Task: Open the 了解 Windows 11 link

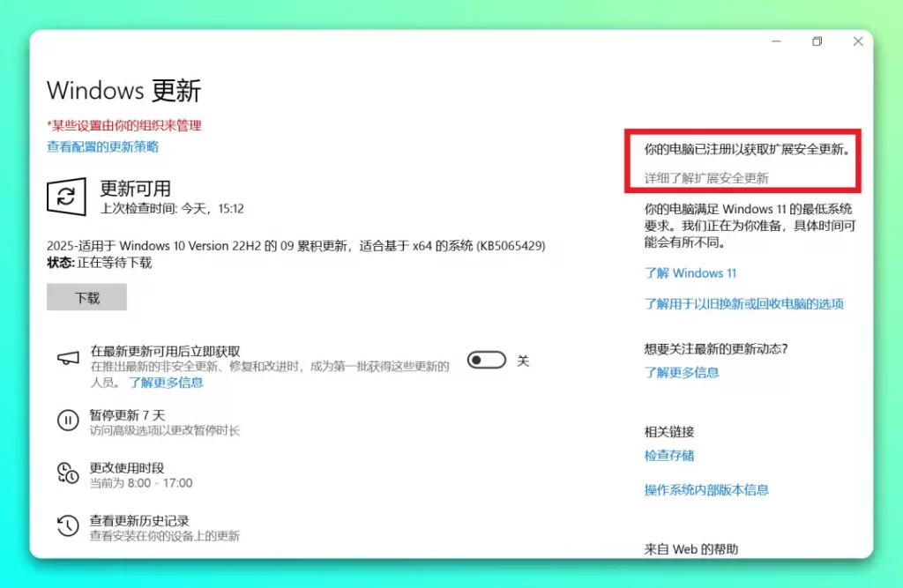Action: (x=690, y=273)
